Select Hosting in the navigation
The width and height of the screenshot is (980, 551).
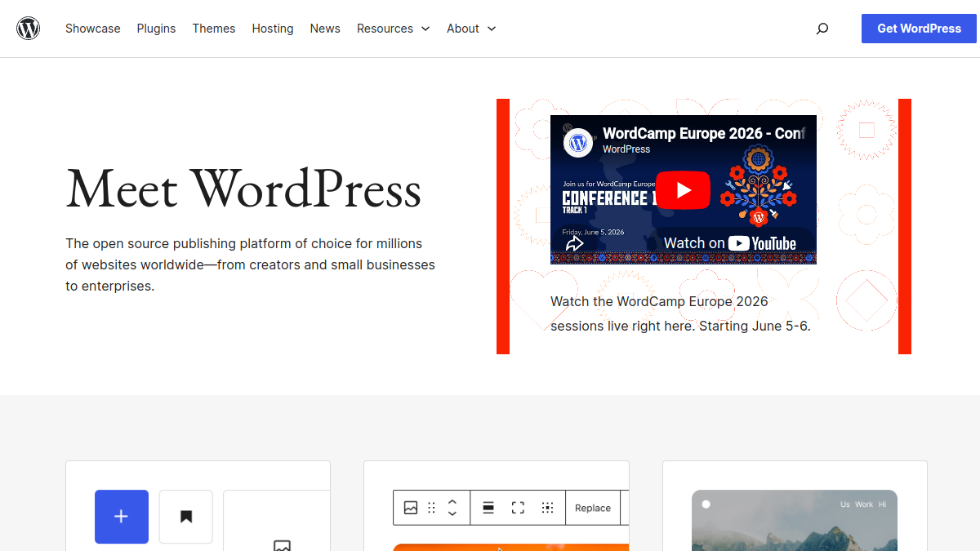coord(273,29)
